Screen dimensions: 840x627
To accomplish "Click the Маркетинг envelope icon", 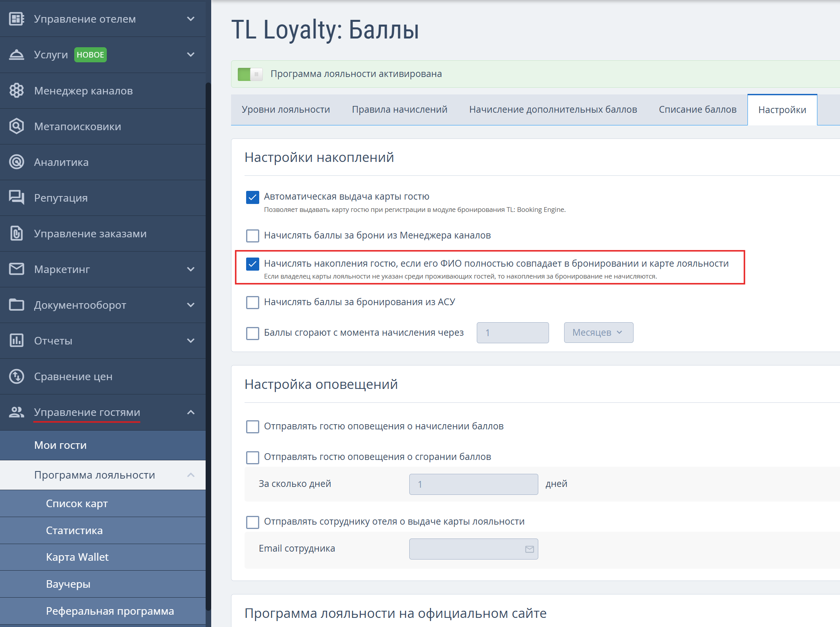I will tap(16, 269).
